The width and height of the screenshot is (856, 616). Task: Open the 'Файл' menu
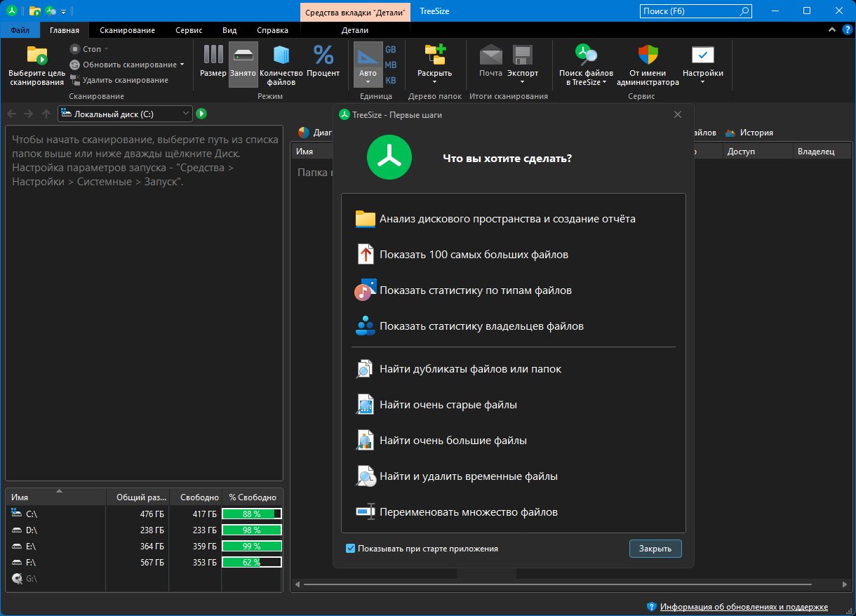20,30
